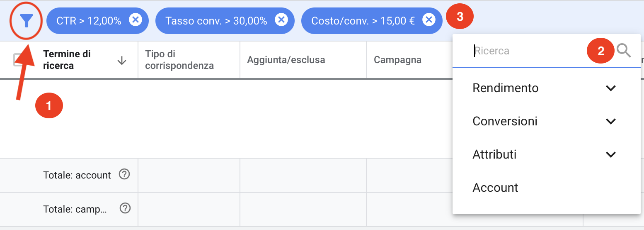Click the Campagna column header
Screen dimensions: 644x230
[x=397, y=60]
